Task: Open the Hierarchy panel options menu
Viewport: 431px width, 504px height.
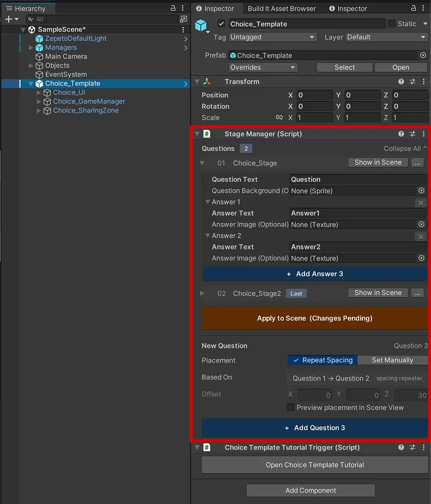Action: point(183,8)
